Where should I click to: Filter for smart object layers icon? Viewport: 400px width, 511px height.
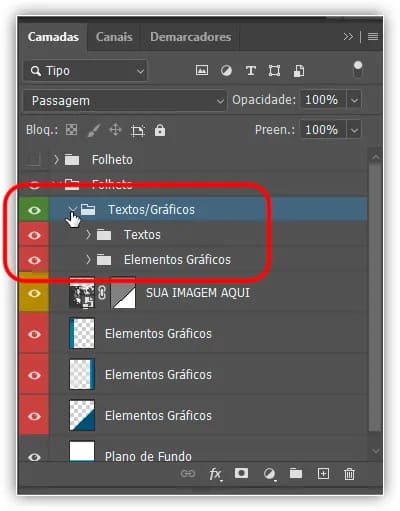pos(299,71)
